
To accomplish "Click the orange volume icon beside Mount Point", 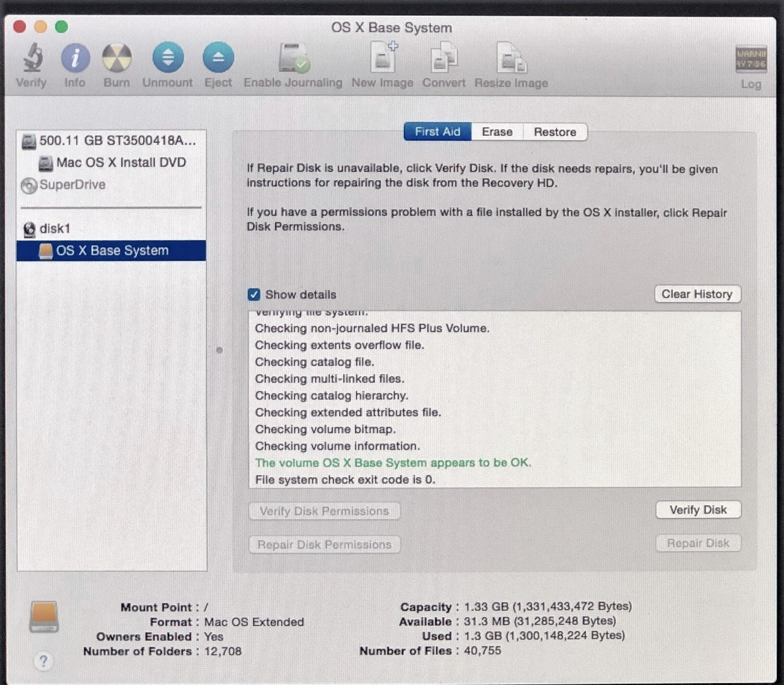I will pyautogui.click(x=44, y=617).
